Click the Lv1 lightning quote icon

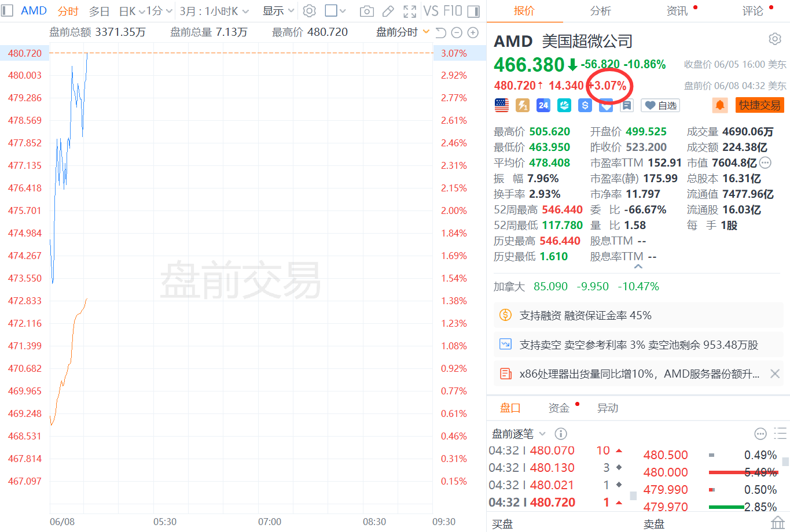(x=523, y=105)
